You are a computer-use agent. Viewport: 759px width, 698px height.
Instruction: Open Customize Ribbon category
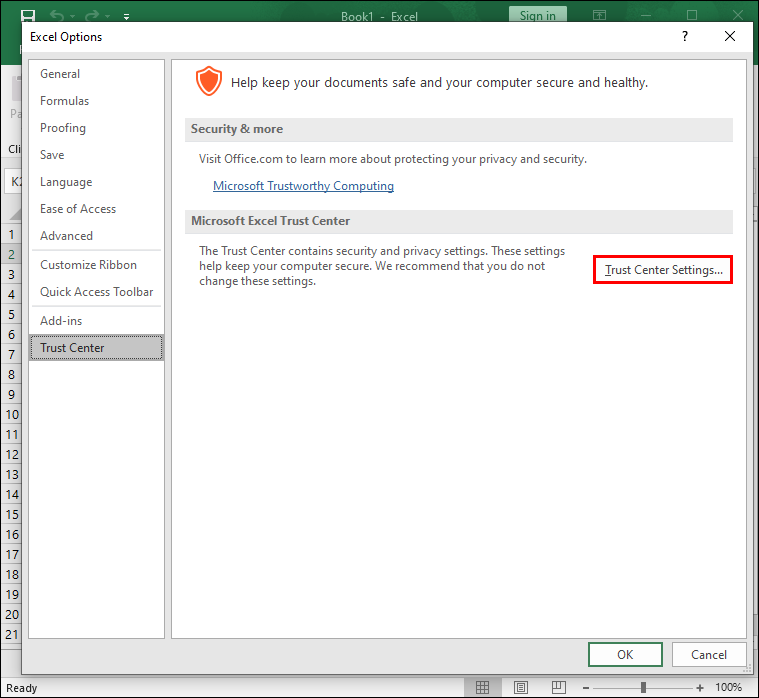tap(96, 265)
